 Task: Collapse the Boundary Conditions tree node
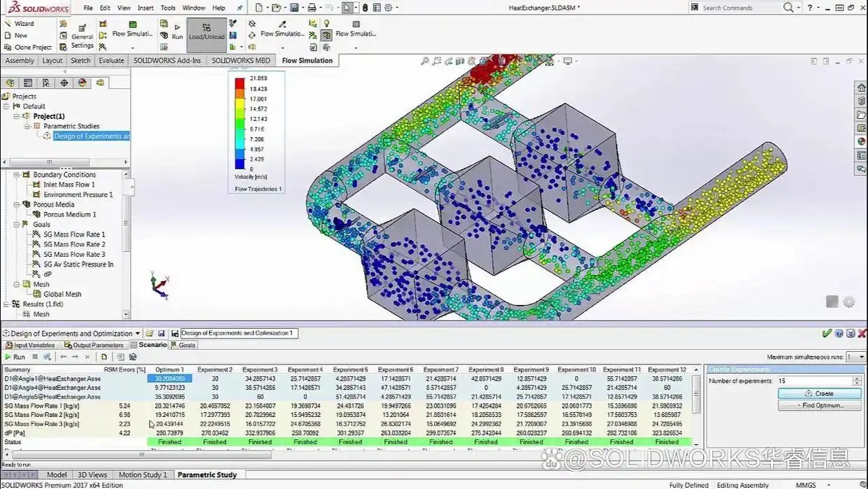pos(17,175)
